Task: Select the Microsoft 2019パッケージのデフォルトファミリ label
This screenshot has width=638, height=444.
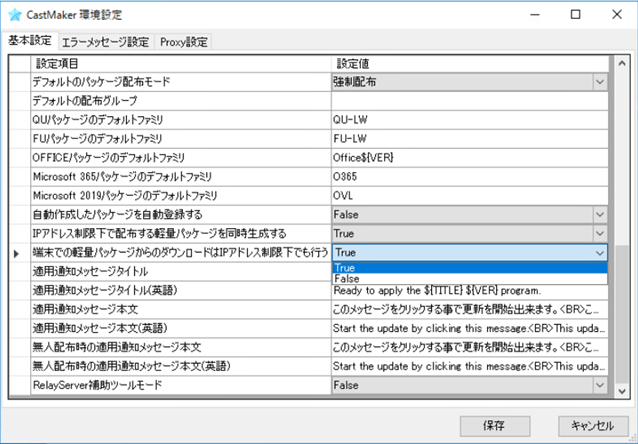Action: [x=125, y=196]
